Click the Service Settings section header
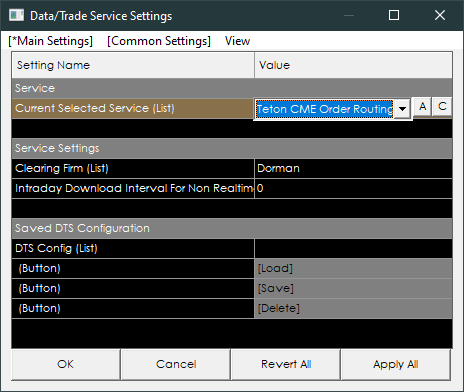 click(232, 148)
